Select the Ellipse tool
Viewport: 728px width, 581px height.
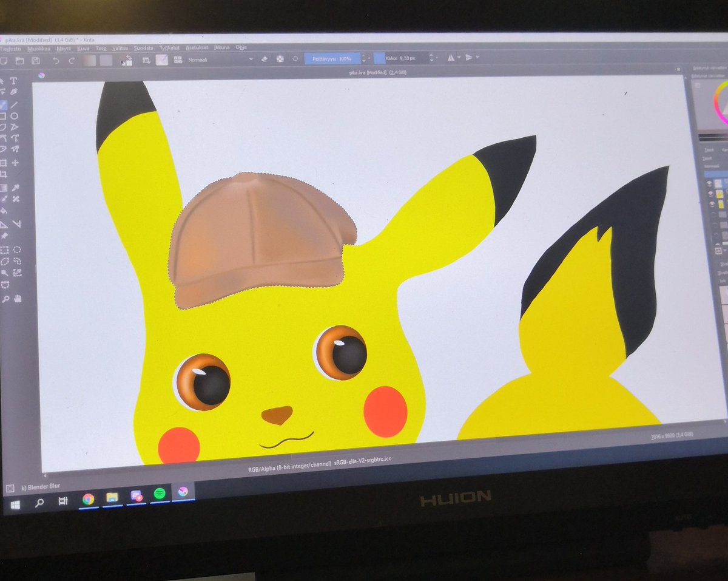(16, 115)
